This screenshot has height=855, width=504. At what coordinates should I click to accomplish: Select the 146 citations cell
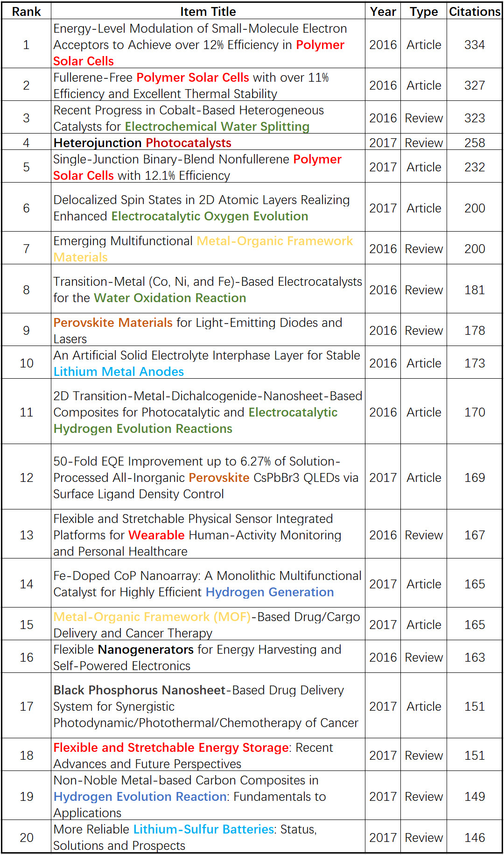pos(475,838)
